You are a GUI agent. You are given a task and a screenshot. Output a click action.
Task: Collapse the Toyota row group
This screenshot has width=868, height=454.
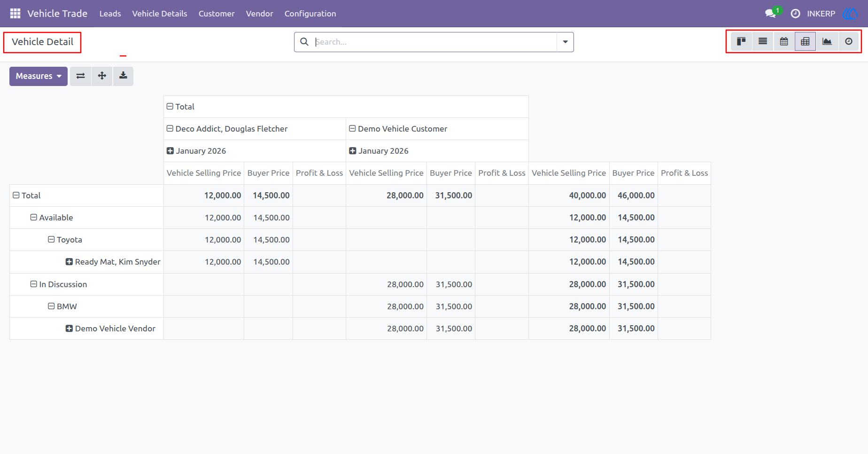[x=65, y=240]
